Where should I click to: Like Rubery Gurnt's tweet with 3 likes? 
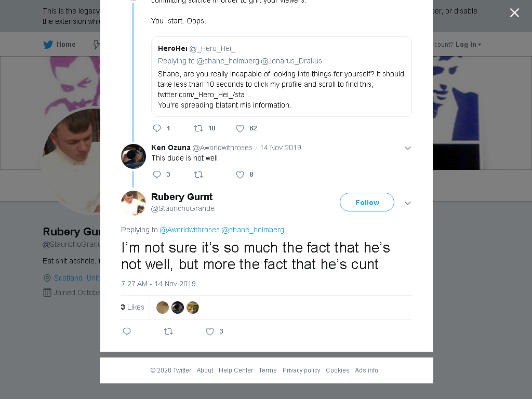[x=210, y=331]
